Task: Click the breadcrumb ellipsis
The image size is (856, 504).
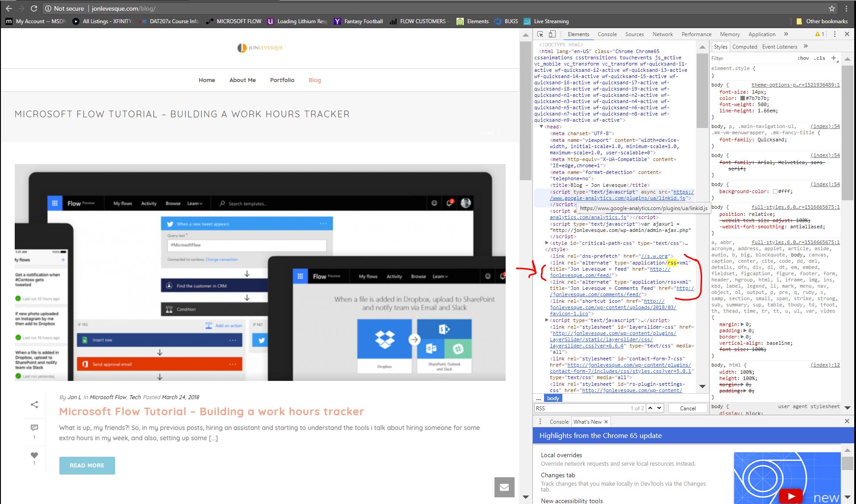Action: (x=538, y=398)
